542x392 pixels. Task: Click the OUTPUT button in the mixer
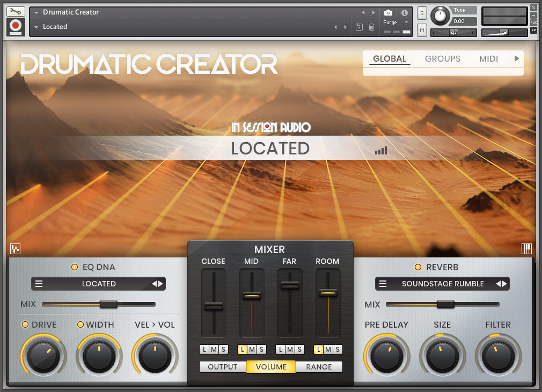pyautogui.click(x=223, y=367)
